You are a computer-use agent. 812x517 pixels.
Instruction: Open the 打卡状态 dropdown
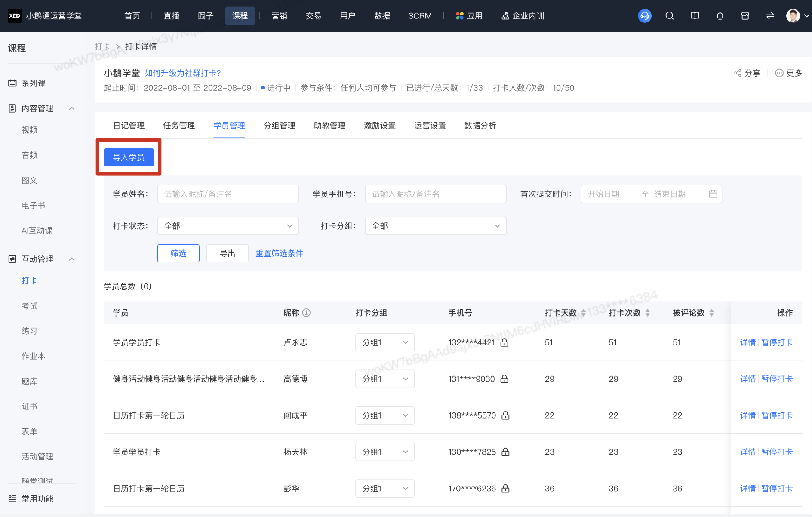pos(228,226)
